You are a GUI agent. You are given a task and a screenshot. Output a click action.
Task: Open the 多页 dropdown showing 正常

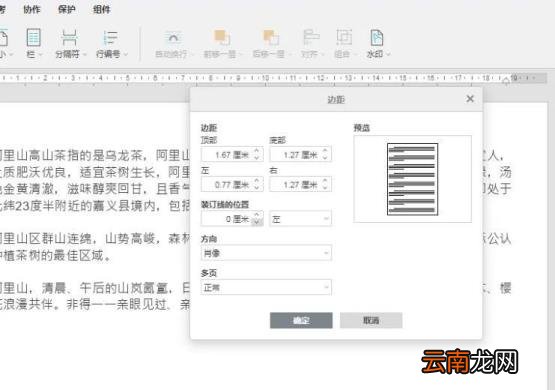click(x=266, y=287)
